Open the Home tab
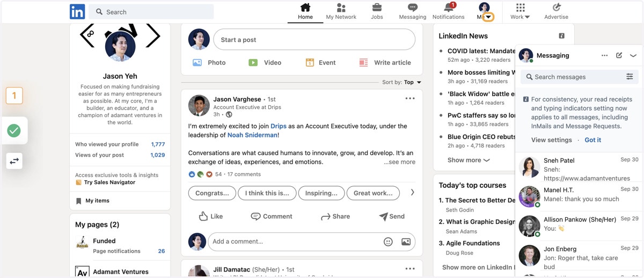This screenshot has width=644, height=278. pos(305,11)
